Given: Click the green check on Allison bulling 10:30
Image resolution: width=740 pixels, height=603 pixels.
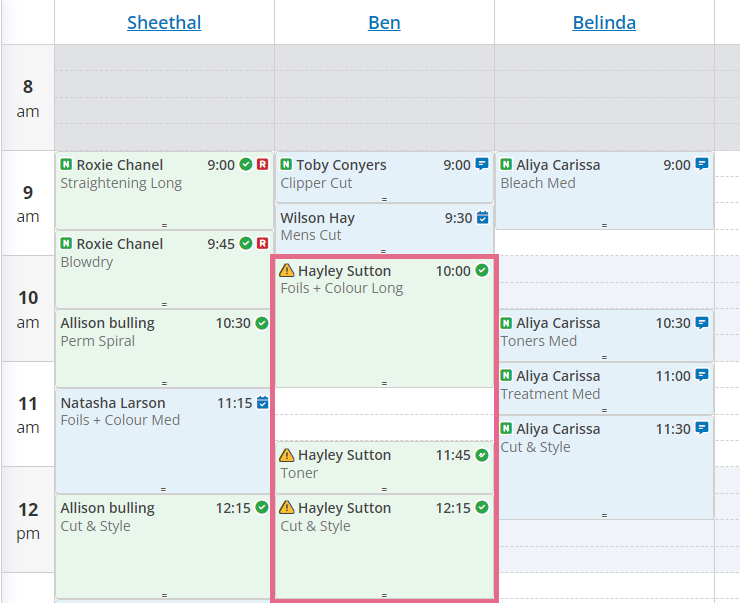Looking at the screenshot, I should point(262,323).
